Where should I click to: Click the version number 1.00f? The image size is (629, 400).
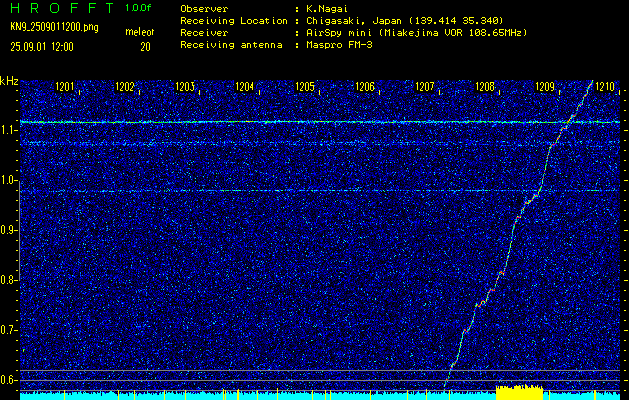[138, 8]
